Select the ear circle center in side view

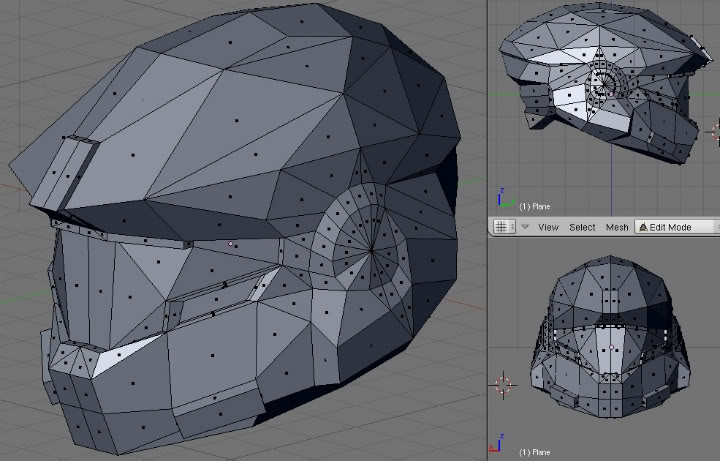pyautogui.click(x=602, y=86)
